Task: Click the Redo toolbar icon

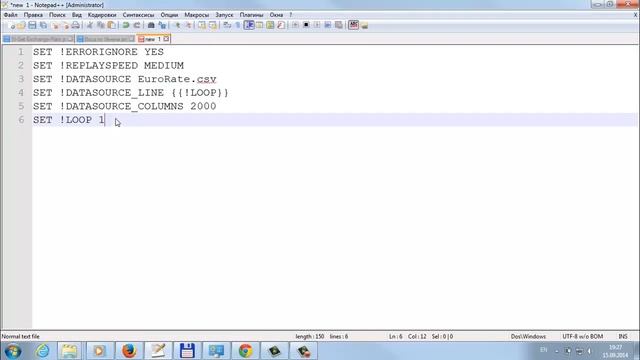Action: [x=137, y=25]
